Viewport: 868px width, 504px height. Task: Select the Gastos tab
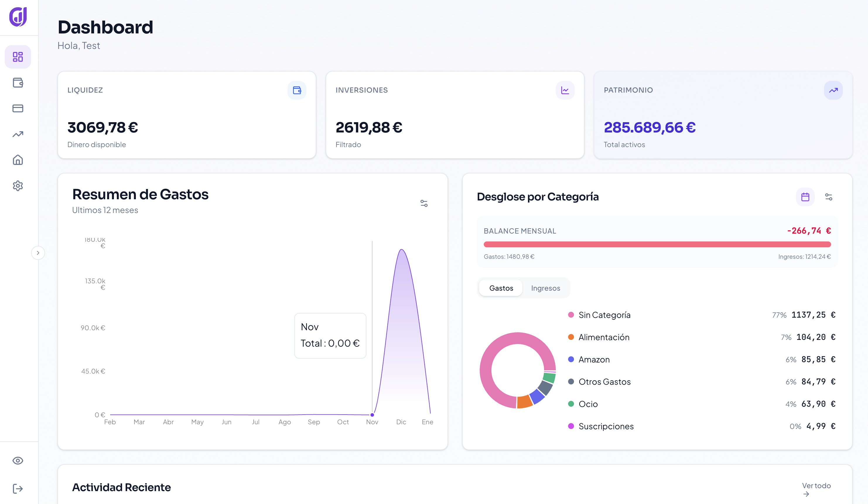click(500, 288)
